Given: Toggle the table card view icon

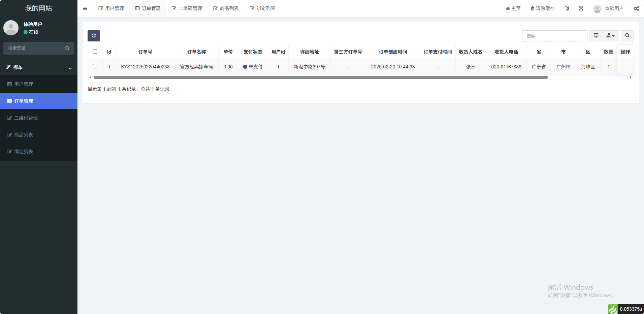Looking at the screenshot, I should (x=596, y=36).
